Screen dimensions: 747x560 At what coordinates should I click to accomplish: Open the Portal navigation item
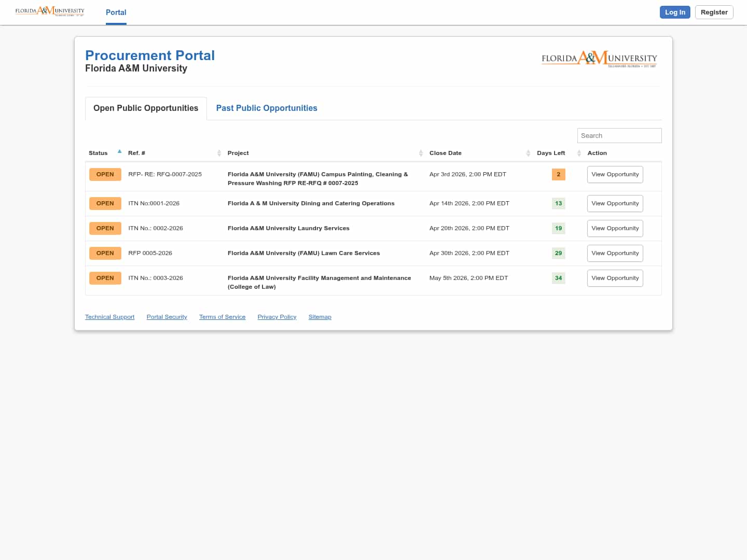pos(116,12)
